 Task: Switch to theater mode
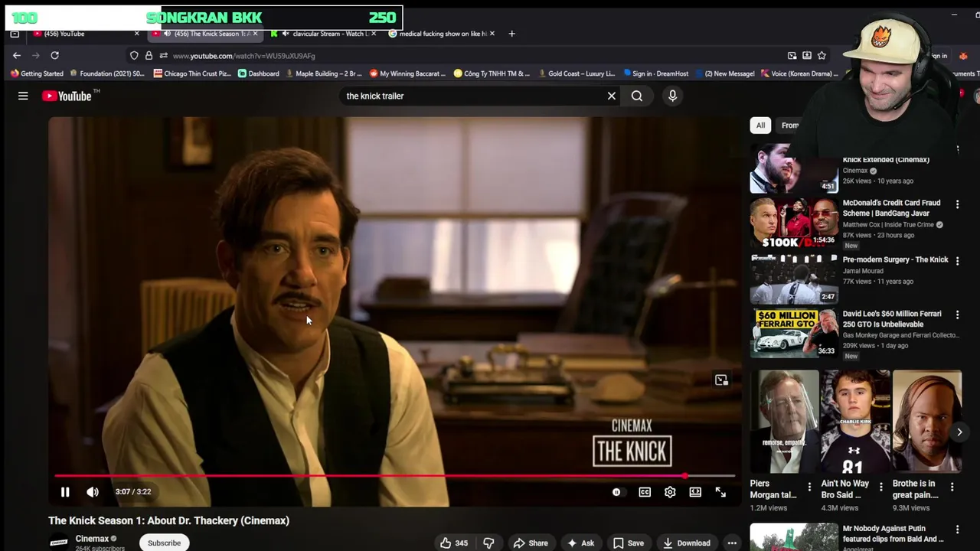click(695, 492)
